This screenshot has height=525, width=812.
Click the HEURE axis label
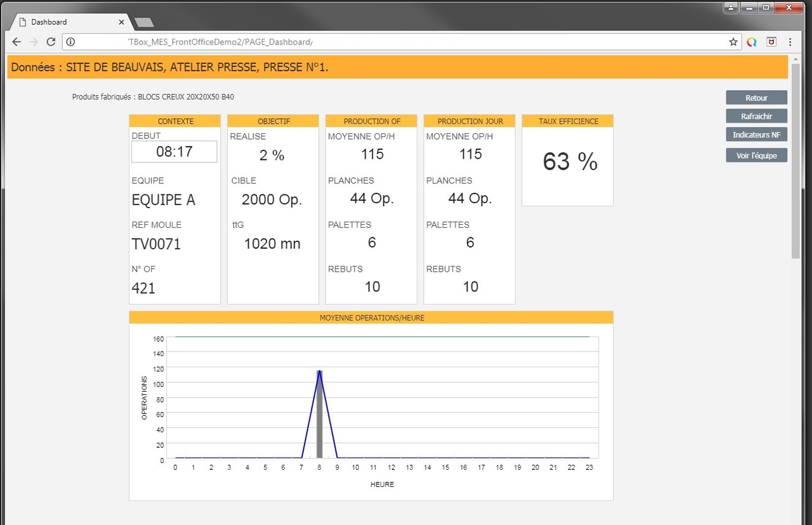click(382, 484)
